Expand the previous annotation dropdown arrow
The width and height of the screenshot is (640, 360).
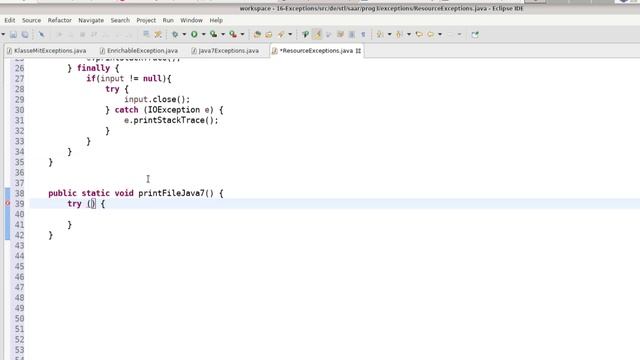pos(409,35)
